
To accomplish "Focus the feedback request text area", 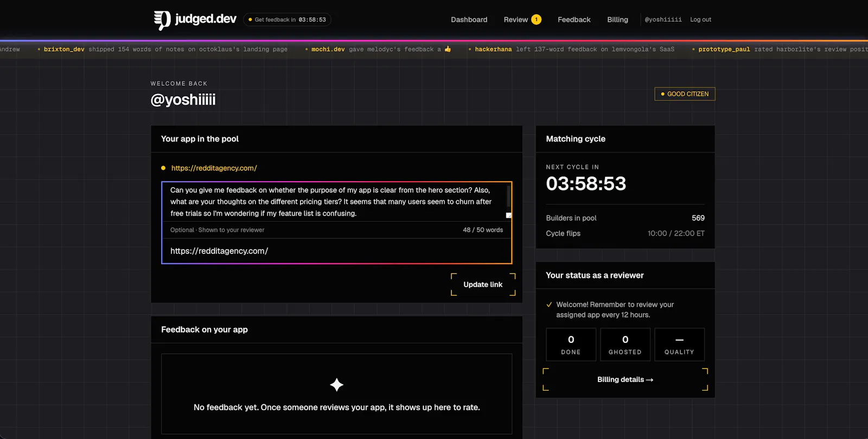I will pos(336,202).
